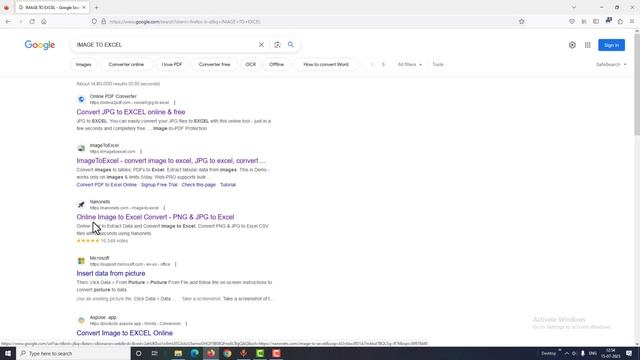Switch to Firefox on taskbar
This screenshot has height=360, width=640.
(211, 353)
